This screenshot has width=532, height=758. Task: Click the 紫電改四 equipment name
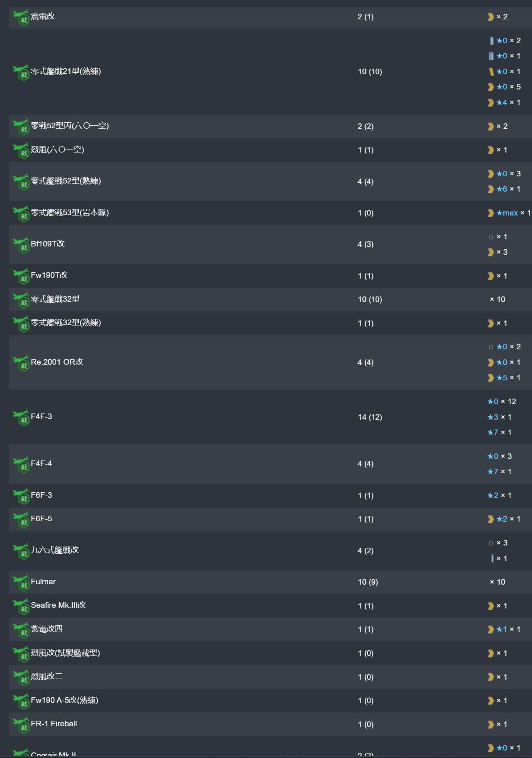[47, 629]
